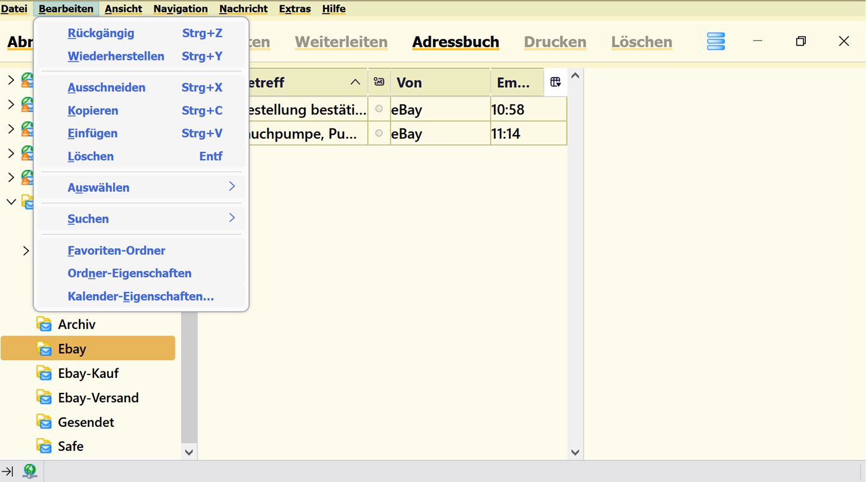This screenshot has height=482, width=868.
Task: Open the Extras menu in the menu bar
Action: click(x=295, y=8)
